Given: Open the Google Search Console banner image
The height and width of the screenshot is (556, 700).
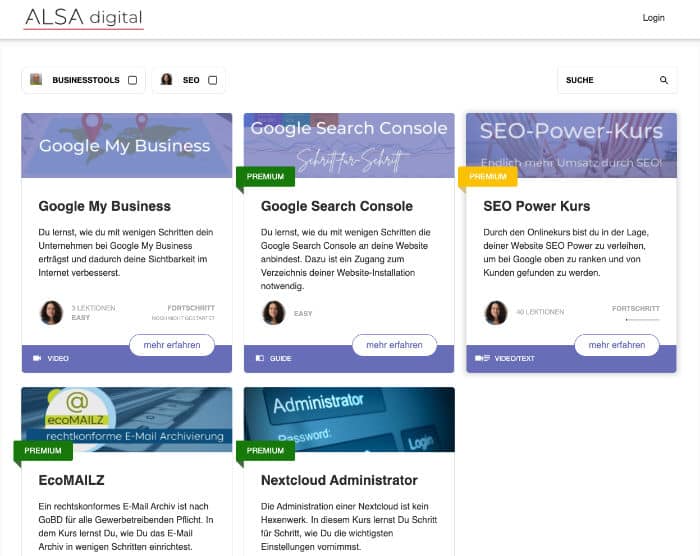Looking at the screenshot, I should pos(349,145).
